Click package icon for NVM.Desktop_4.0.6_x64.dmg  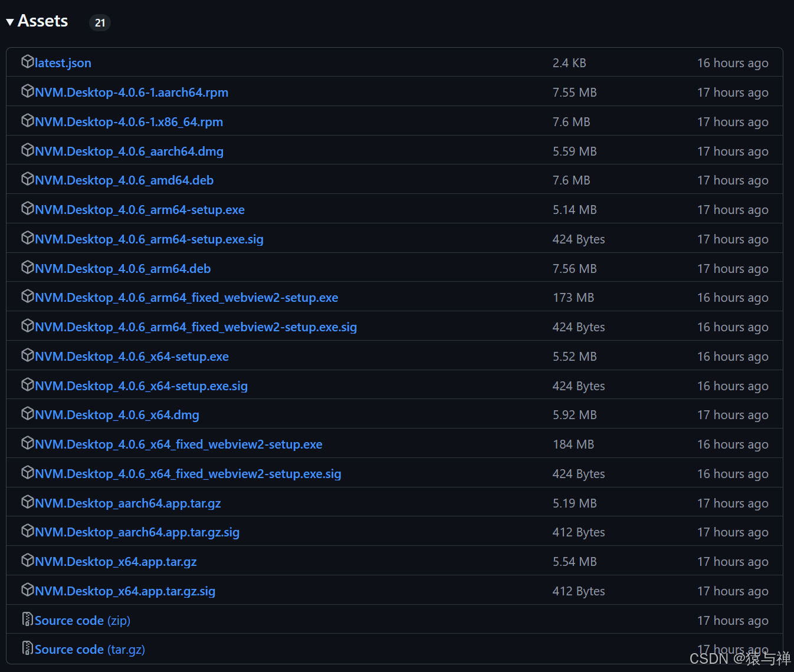pos(28,413)
